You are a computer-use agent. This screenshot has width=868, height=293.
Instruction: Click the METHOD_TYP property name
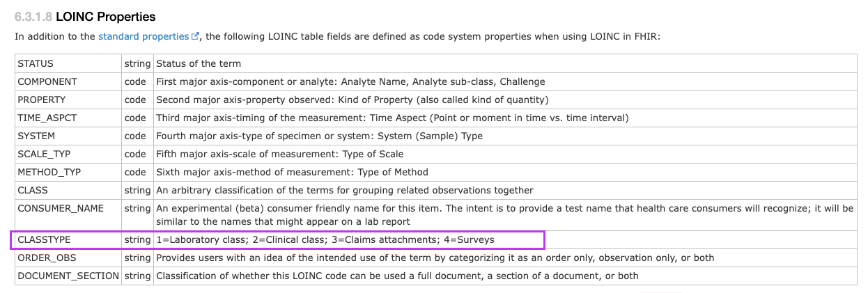[x=49, y=172]
